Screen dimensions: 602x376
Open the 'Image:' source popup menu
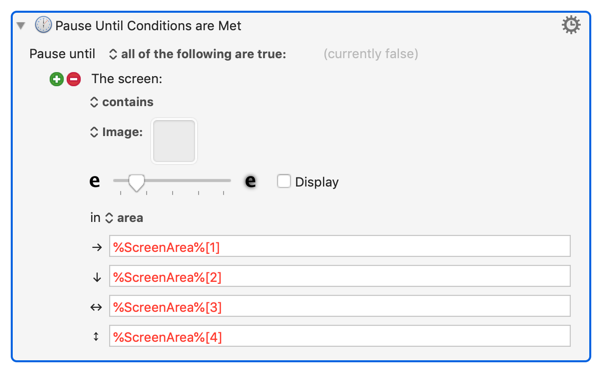point(116,132)
